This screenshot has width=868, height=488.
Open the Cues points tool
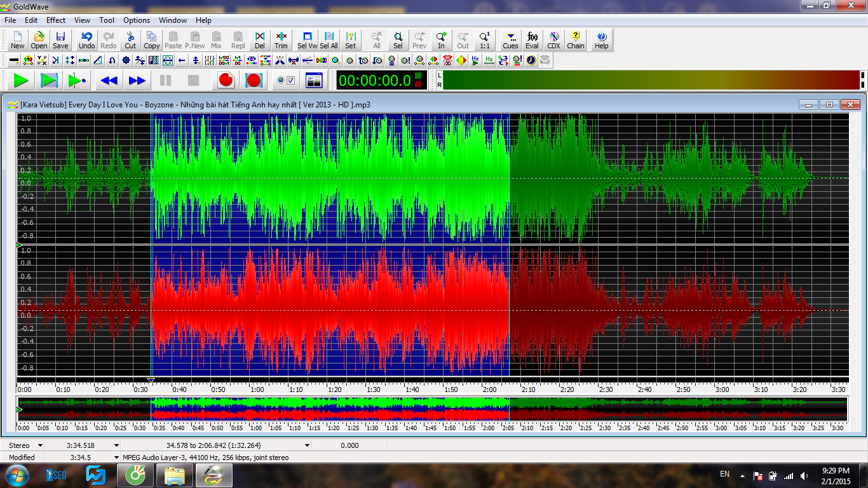510,40
